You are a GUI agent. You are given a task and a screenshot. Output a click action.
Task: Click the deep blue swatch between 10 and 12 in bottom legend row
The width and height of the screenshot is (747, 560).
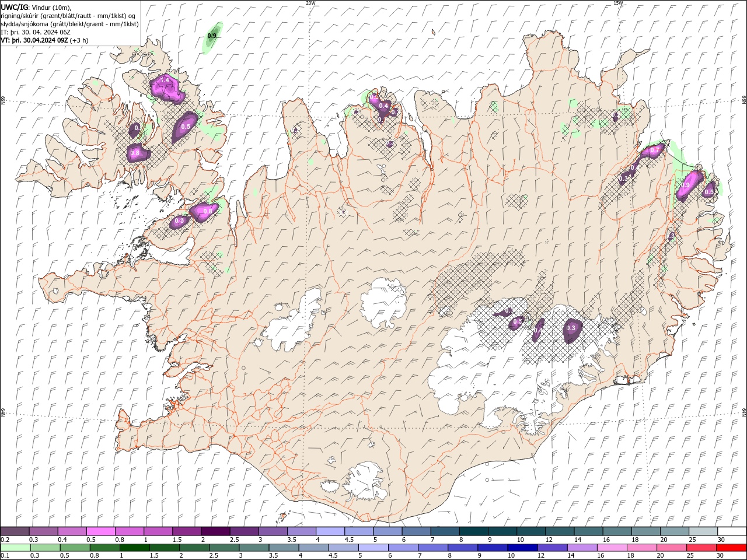tap(522, 548)
